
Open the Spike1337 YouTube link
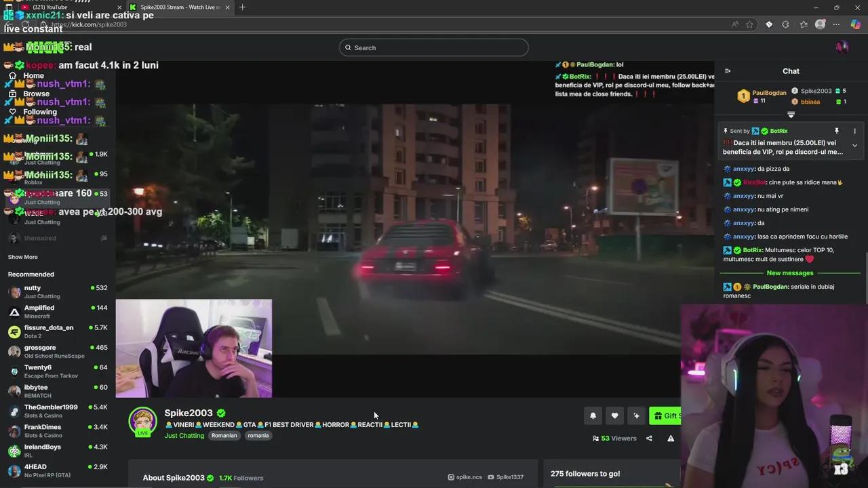tap(505, 477)
